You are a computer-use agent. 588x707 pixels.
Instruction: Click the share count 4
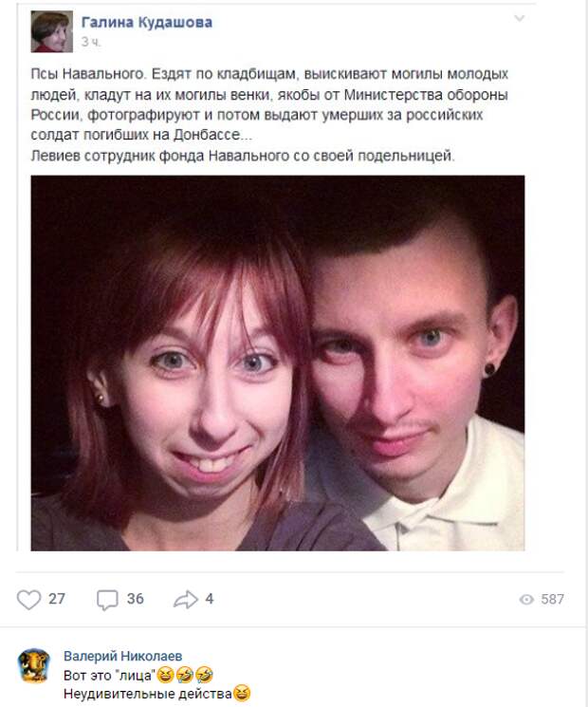coord(209,599)
